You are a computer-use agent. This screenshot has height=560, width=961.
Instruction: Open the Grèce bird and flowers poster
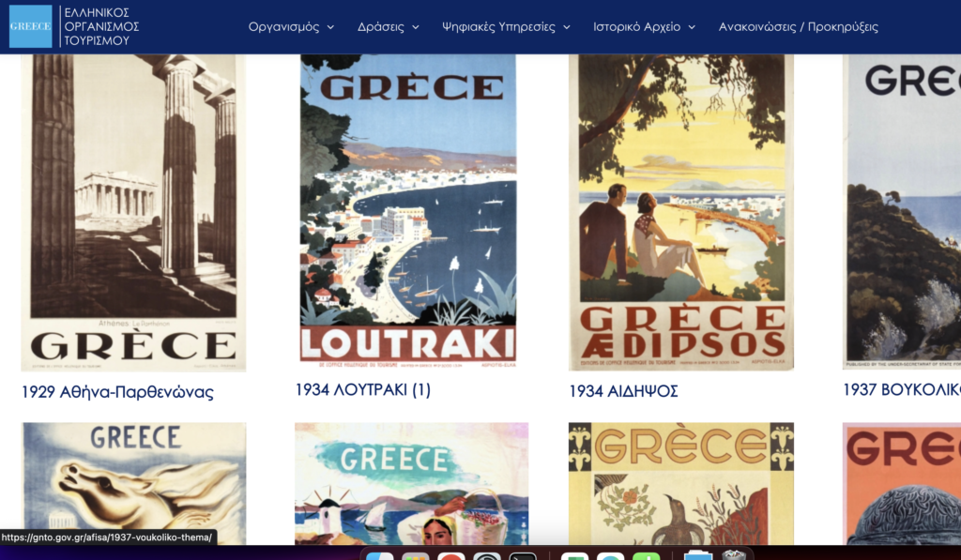[680, 482]
